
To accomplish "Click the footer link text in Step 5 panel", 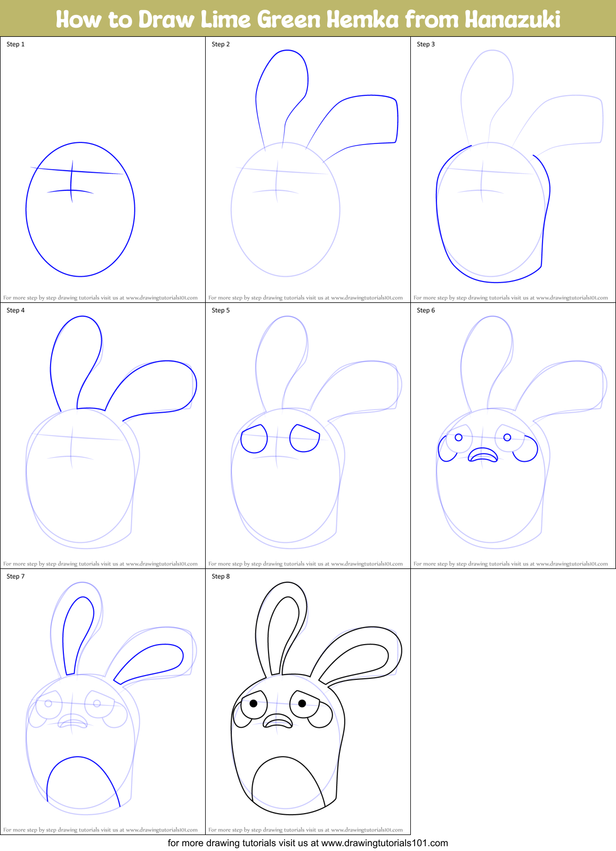I will (x=305, y=564).
